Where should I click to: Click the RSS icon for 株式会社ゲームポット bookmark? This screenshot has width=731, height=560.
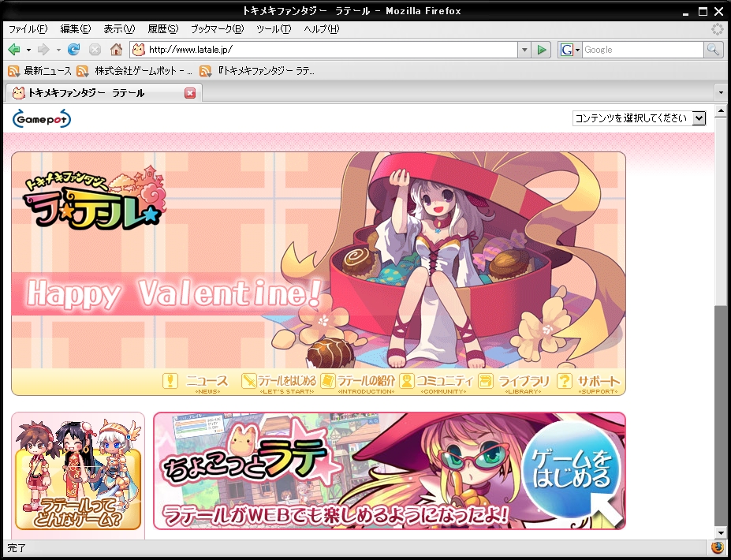click(83, 71)
